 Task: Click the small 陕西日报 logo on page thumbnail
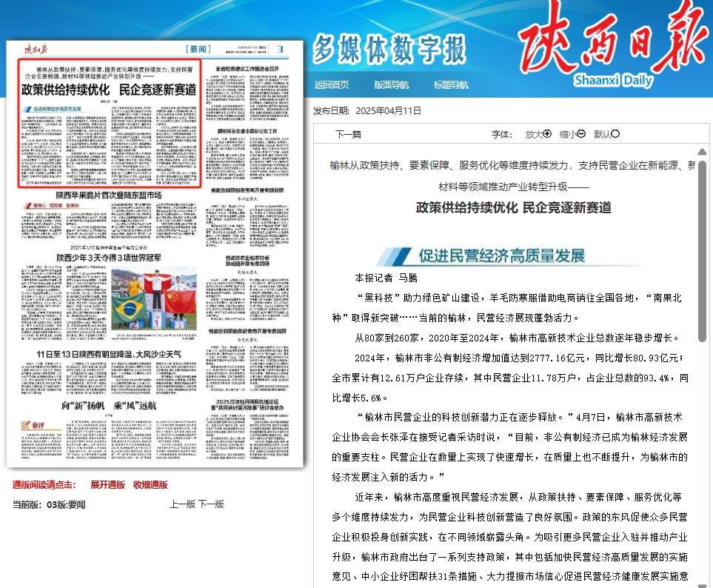[36, 49]
